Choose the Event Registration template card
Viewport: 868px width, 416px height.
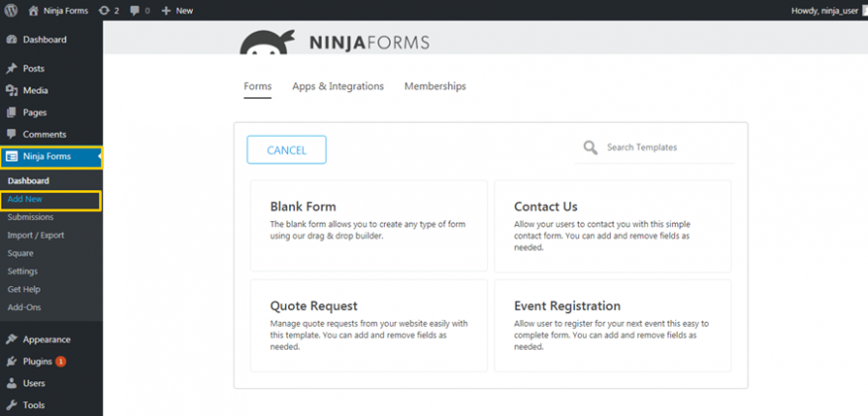point(613,325)
